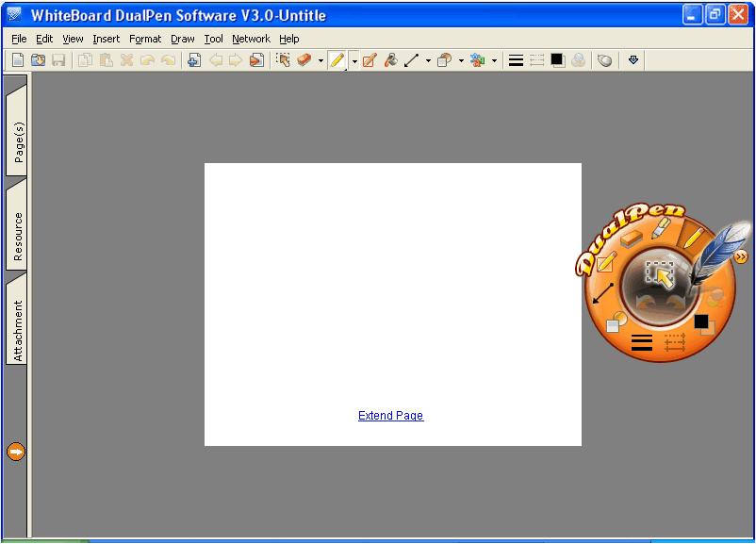
Task: Open the File menu
Action: [19, 39]
